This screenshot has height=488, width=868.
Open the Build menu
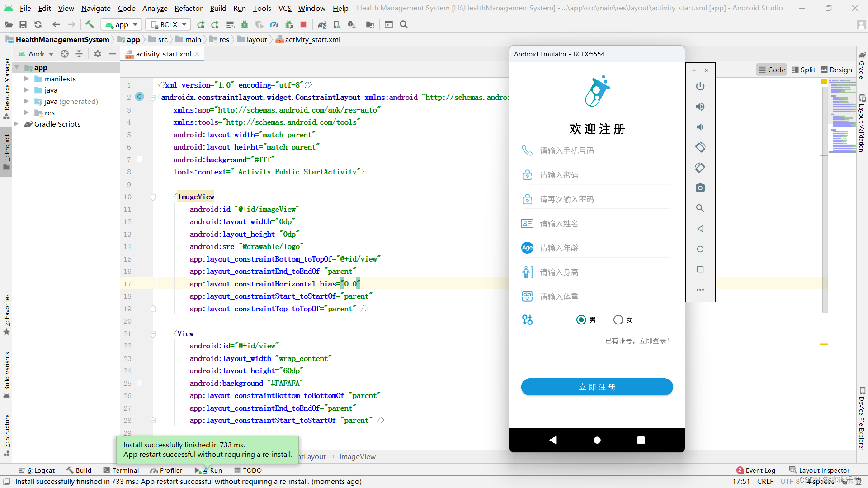218,8
